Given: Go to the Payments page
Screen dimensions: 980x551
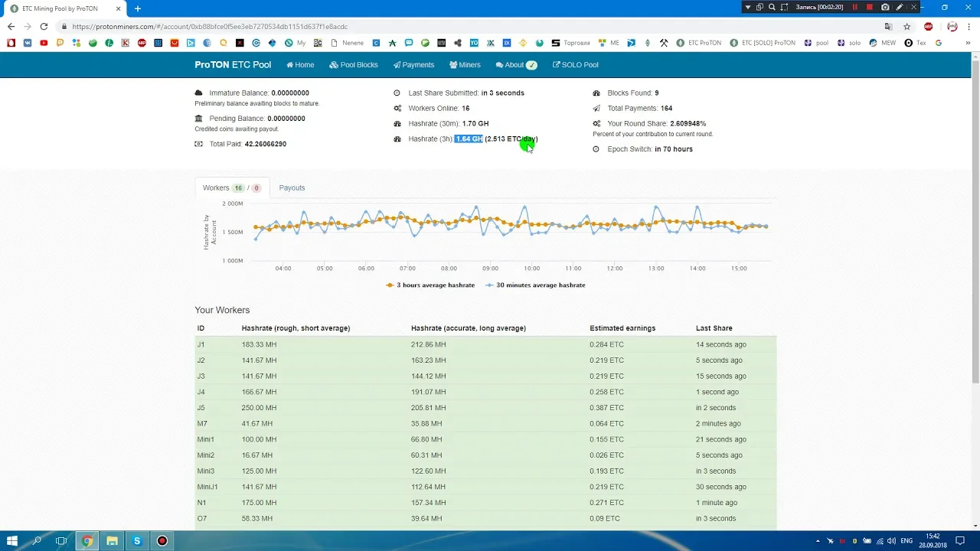Looking at the screenshot, I should point(413,65).
